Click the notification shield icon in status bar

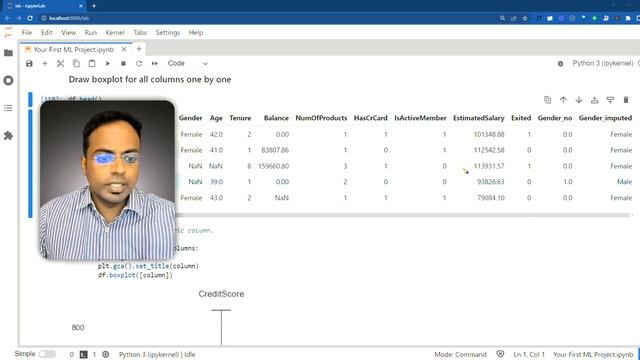point(500,354)
